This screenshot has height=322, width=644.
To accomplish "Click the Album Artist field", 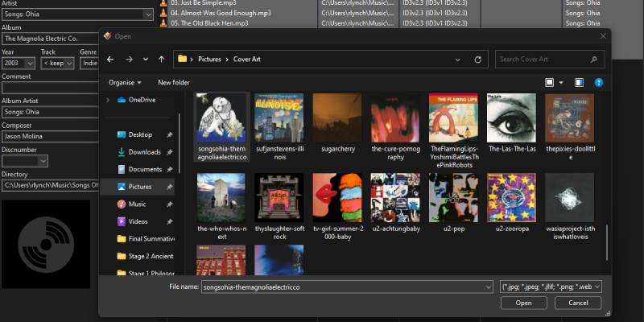I will point(50,112).
